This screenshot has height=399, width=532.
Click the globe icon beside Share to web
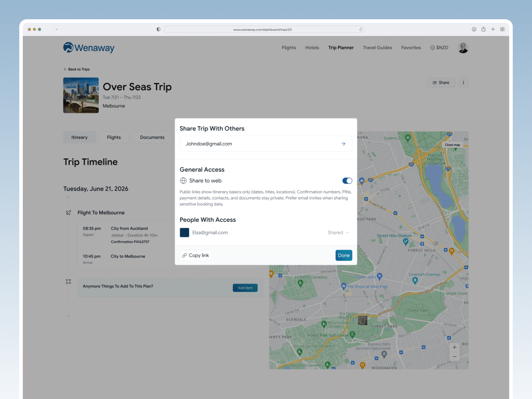183,180
